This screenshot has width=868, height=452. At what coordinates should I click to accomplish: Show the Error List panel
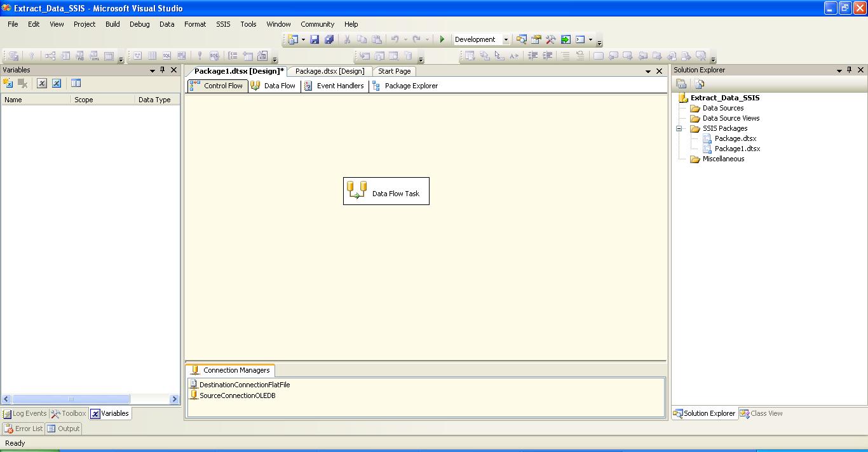coord(23,429)
